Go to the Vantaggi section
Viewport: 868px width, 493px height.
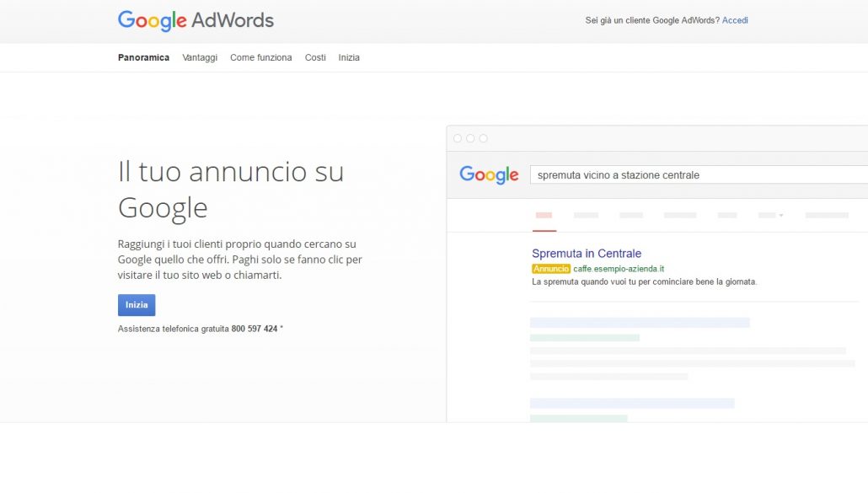[200, 57]
